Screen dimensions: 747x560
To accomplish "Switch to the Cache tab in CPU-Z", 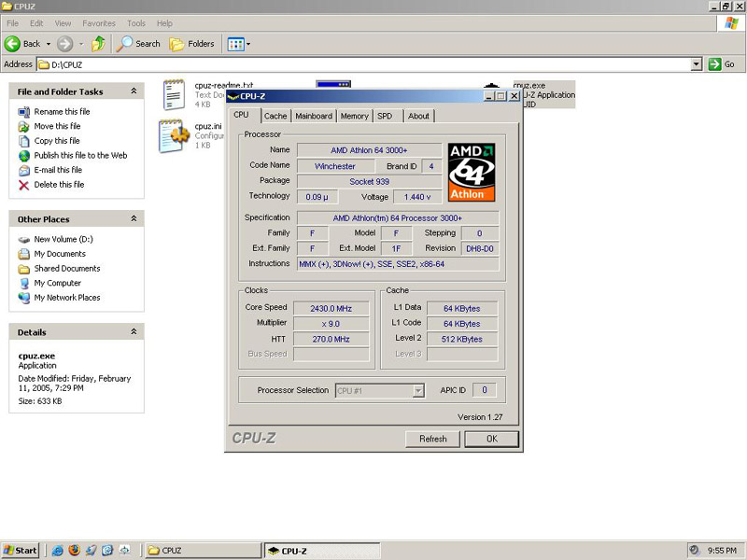I will coord(275,116).
